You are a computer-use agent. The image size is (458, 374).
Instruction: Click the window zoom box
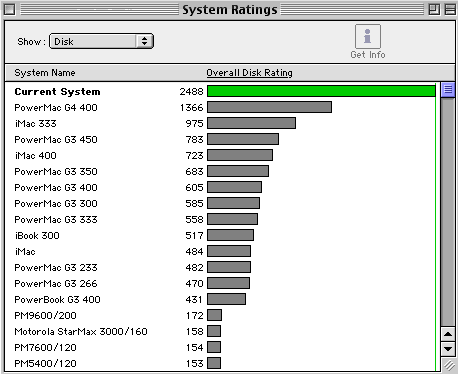[434, 9]
